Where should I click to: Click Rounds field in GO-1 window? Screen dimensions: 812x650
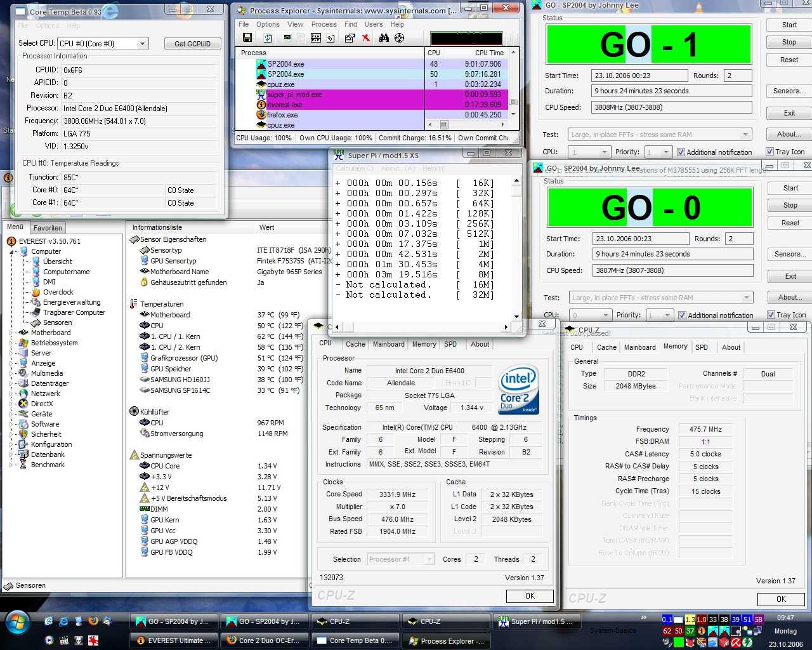[738, 76]
